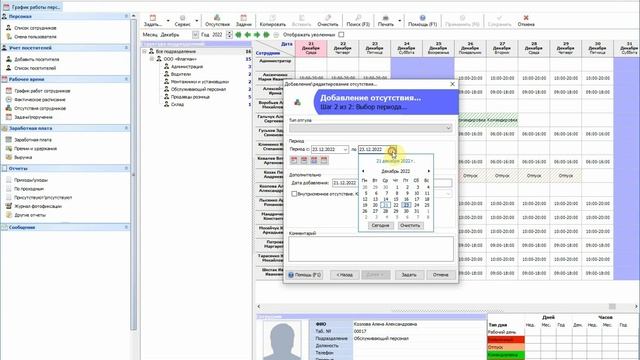
Task: Open Список сотрудников in sidebar
Action: tap(31, 28)
